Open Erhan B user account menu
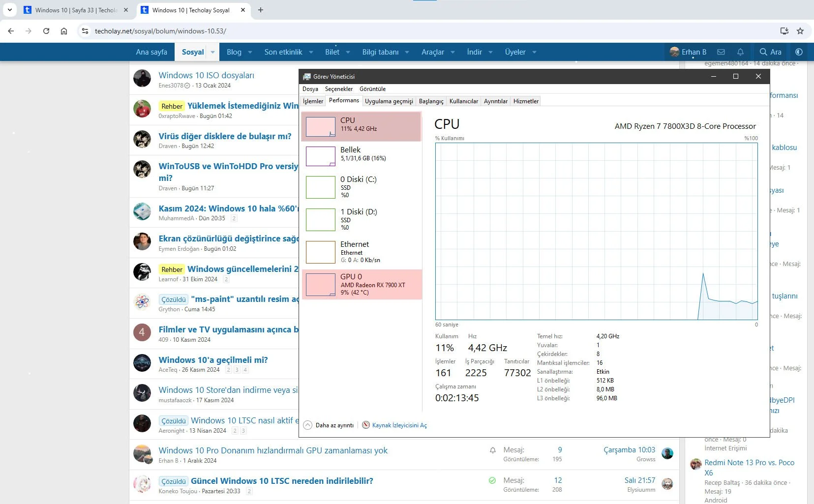This screenshot has width=814, height=504. [688, 52]
